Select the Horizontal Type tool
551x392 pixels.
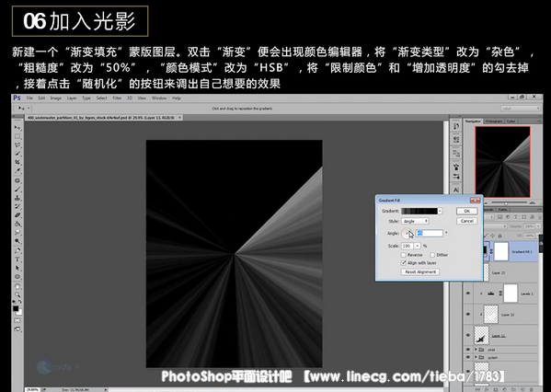click(x=17, y=259)
